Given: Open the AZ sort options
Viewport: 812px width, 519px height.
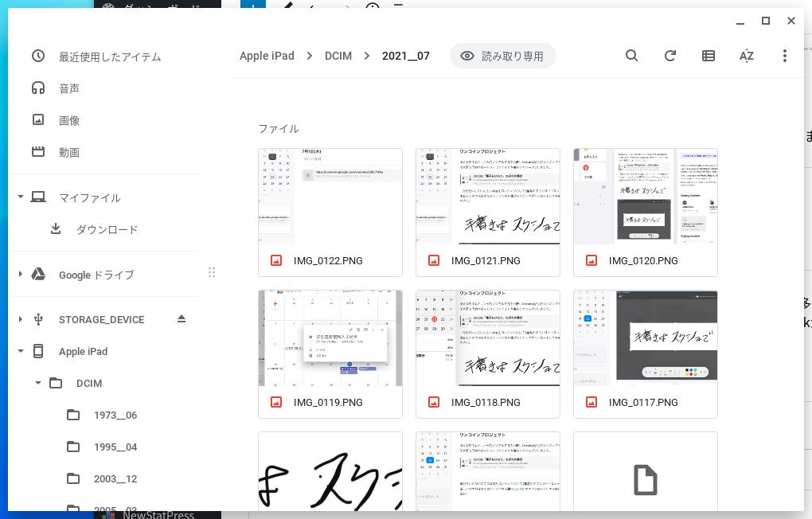Looking at the screenshot, I should (x=746, y=56).
